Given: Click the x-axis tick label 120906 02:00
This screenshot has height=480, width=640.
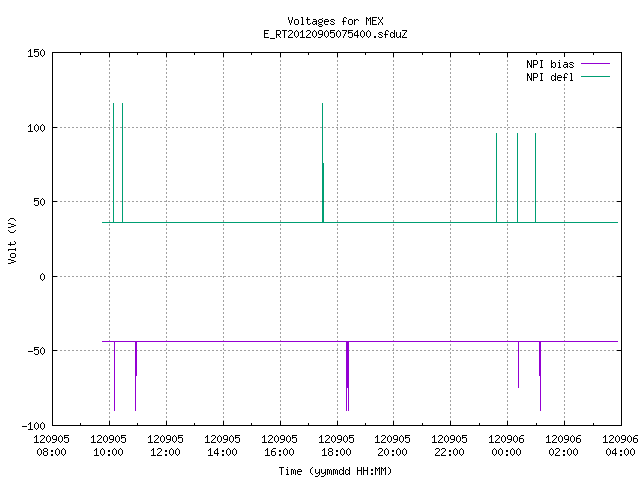Looking at the screenshot, I should tap(563, 445).
